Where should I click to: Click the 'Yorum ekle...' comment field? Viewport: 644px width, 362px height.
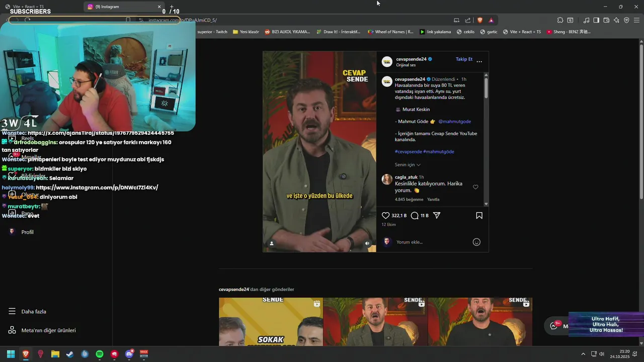(432, 242)
